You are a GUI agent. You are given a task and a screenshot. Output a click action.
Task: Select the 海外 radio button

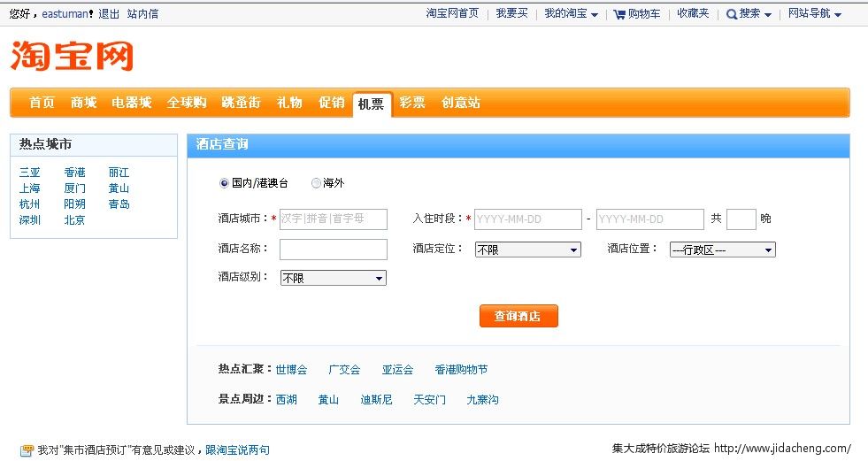316,183
